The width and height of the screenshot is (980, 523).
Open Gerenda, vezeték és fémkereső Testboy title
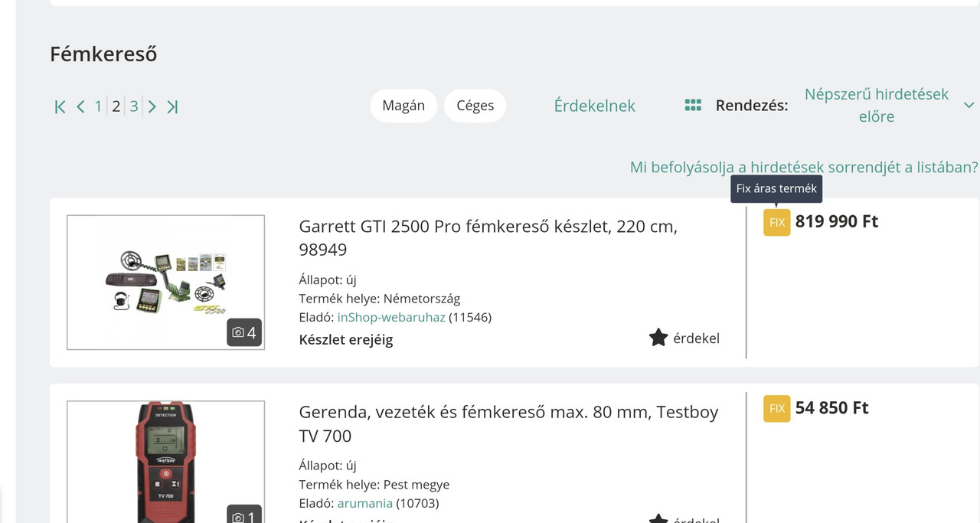click(508, 423)
